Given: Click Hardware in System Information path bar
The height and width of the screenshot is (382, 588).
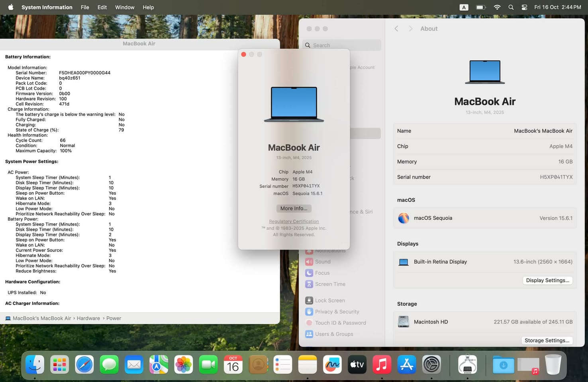Looking at the screenshot, I should pos(88,318).
